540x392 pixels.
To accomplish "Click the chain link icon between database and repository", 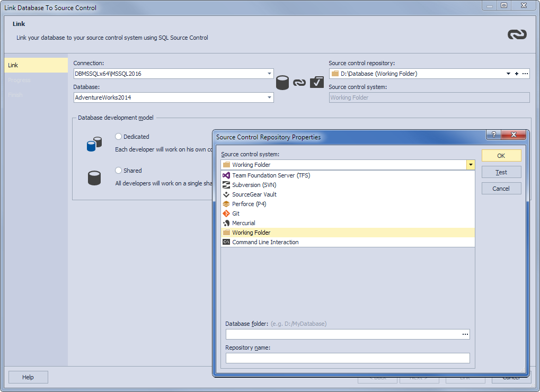I will click(299, 83).
